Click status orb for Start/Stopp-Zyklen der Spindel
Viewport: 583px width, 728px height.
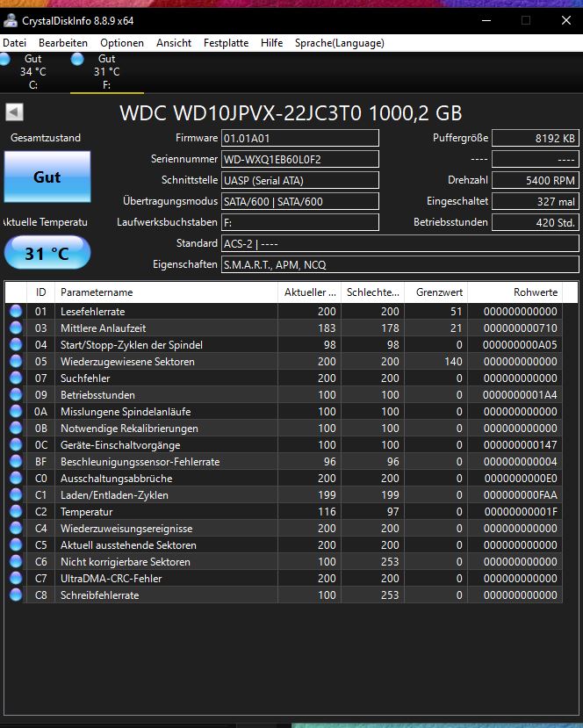click(16, 345)
